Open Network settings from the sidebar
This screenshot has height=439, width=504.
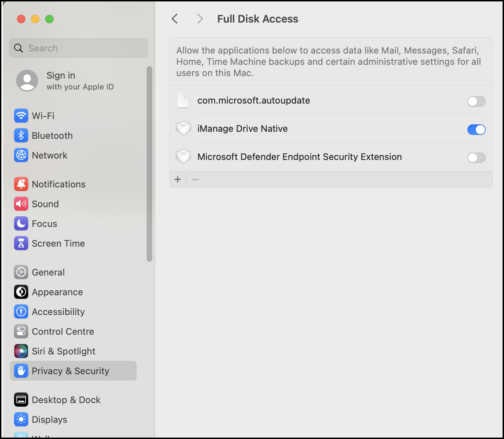point(21,155)
